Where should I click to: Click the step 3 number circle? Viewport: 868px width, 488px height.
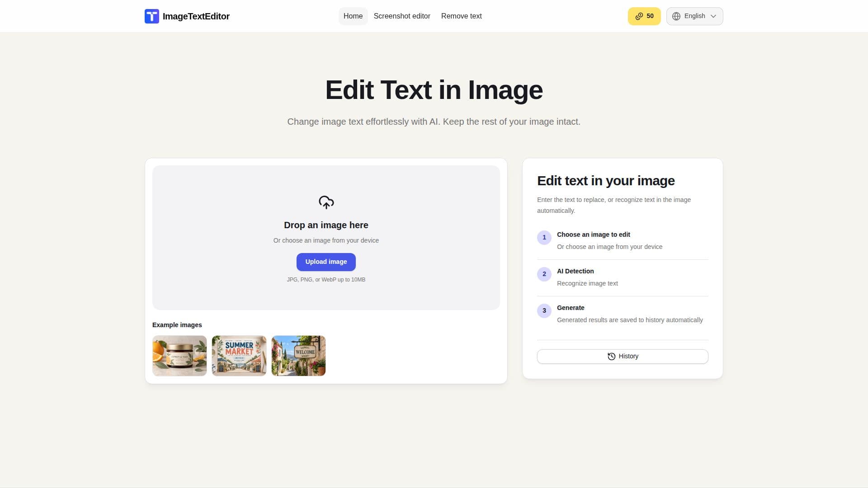point(544,311)
